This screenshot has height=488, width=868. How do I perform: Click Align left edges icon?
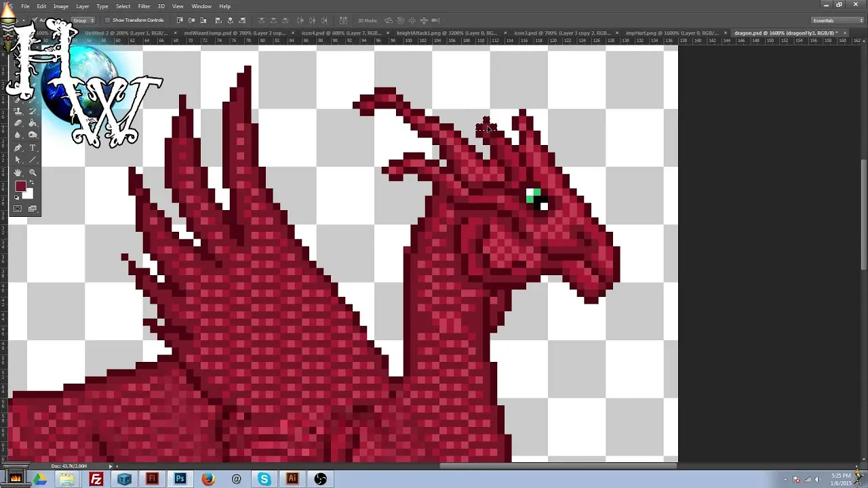[x=218, y=20]
